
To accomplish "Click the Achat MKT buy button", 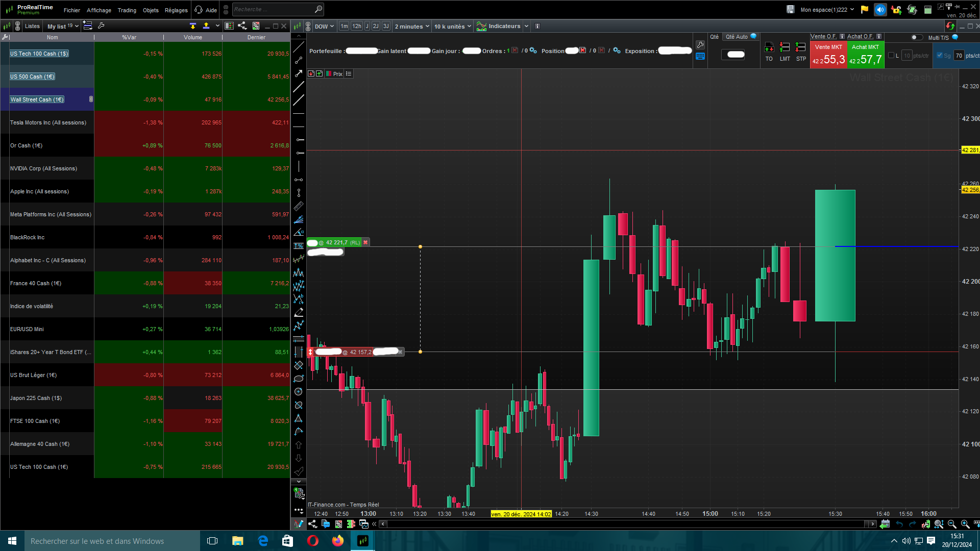I will pyautogui.click(x=865, y=55).
